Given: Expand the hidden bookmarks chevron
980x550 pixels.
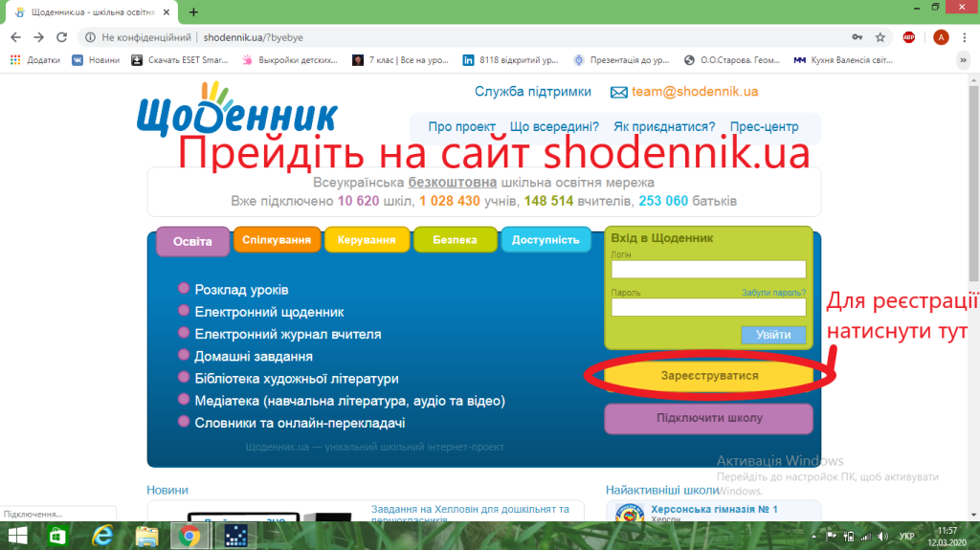Looking at the screenshot, I should pyautogui.click(x=963, y=60).
